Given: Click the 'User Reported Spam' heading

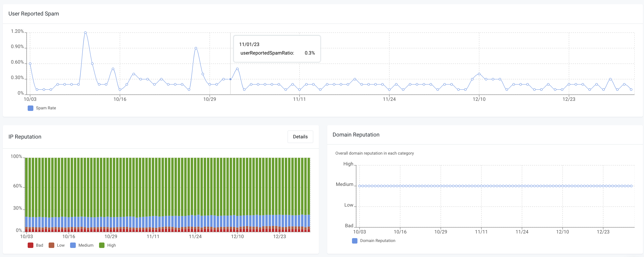Looking at the screenshot, I should [x=34, y=14].
